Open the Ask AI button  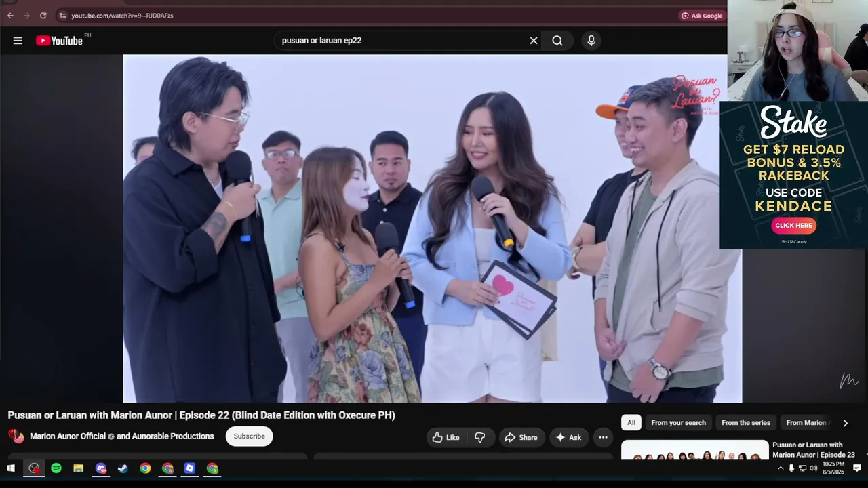click(568, 437)
